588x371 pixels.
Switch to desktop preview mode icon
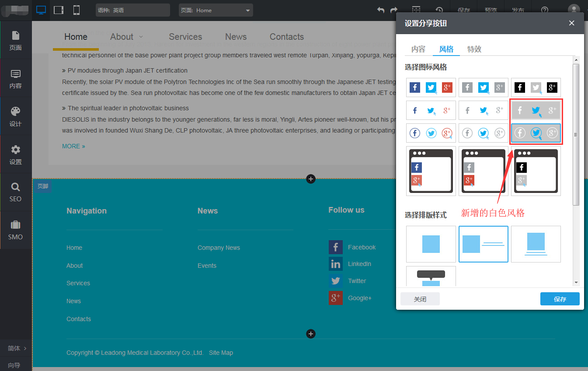[41, 10]
